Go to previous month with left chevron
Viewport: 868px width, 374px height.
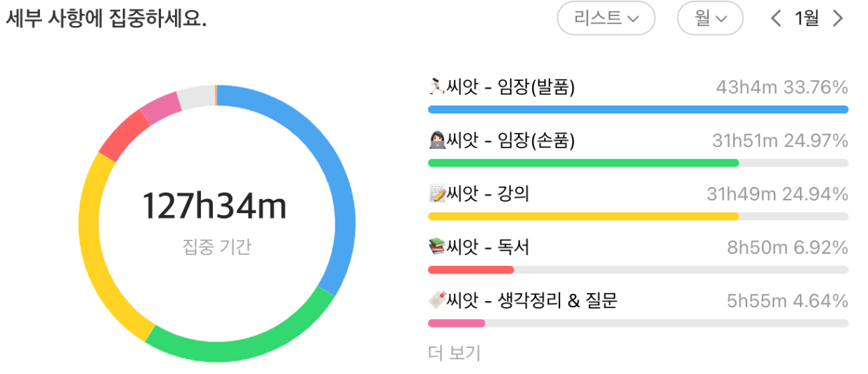click(x=776, y=18)
